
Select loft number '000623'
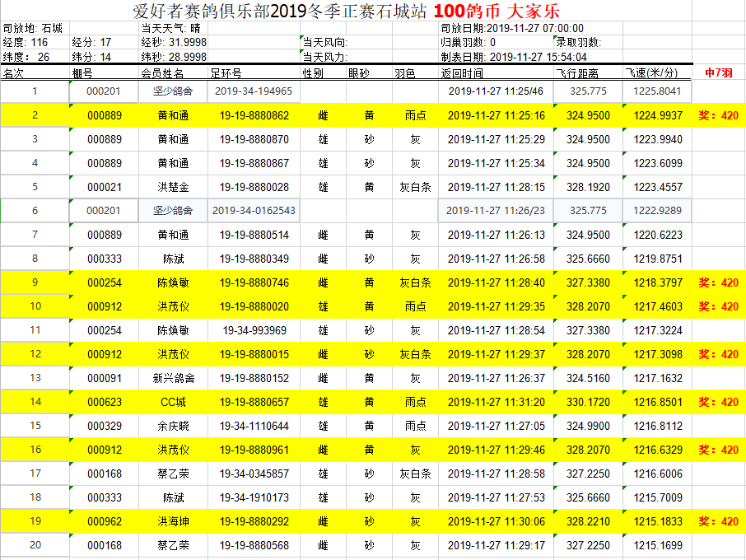[x=105, y=402]
